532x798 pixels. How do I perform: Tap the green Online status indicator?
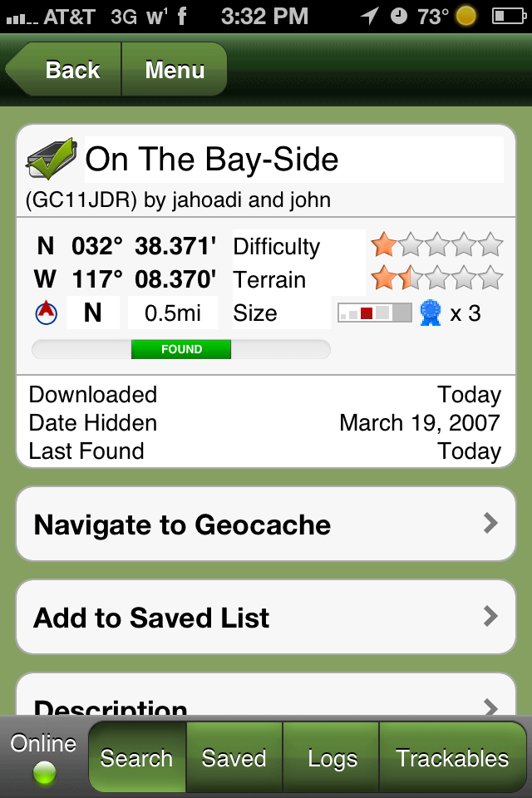[x=43, y=772]
